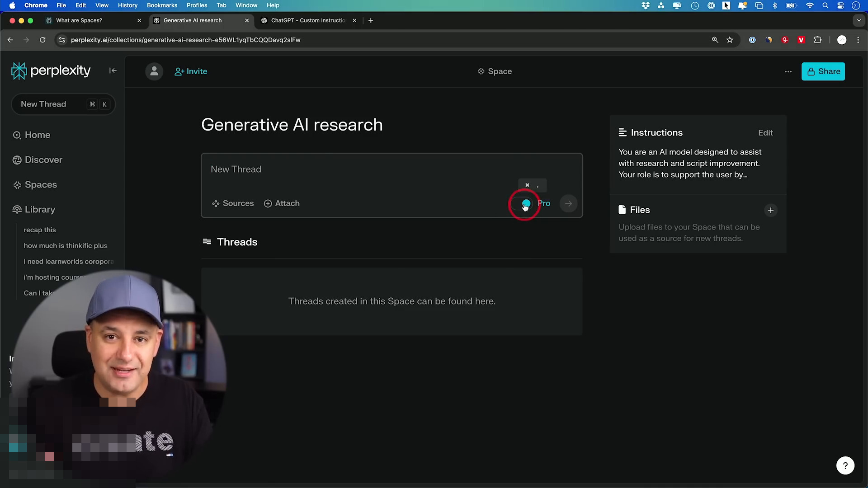
Task: Open the 'recap this' thread
Action: point(40,230)
